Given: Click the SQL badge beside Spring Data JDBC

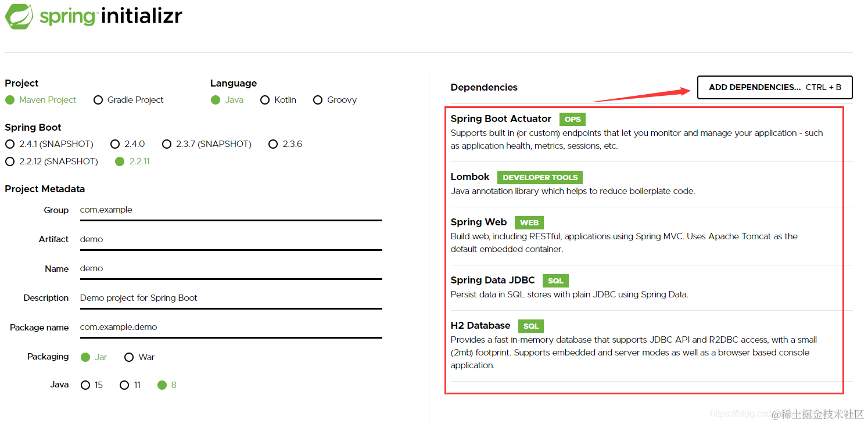Looking at the screenshot, I should [555, 281].
